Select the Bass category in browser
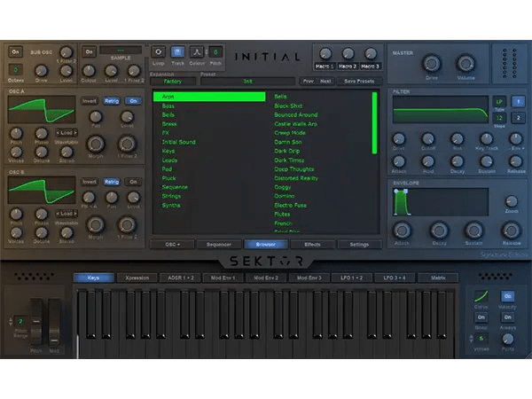Viewport: 532px width, 399px height. 168,106
